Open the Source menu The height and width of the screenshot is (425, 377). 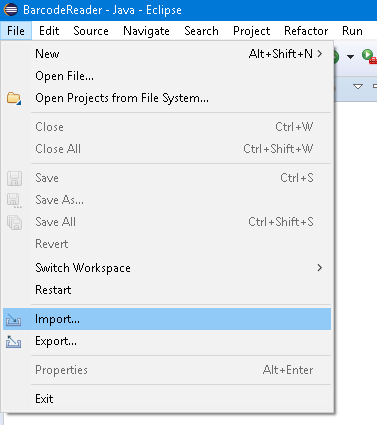(x=91, y=31)
